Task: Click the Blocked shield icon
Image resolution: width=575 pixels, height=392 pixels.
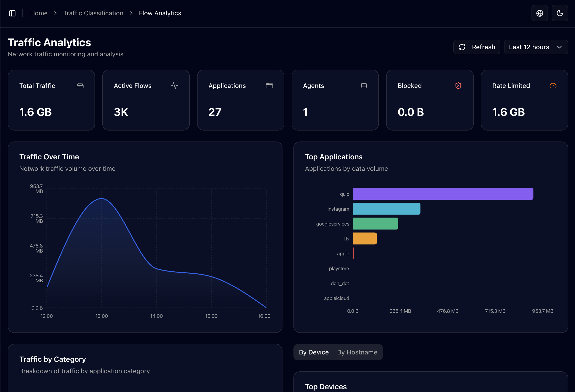Action: coord(458,86)
